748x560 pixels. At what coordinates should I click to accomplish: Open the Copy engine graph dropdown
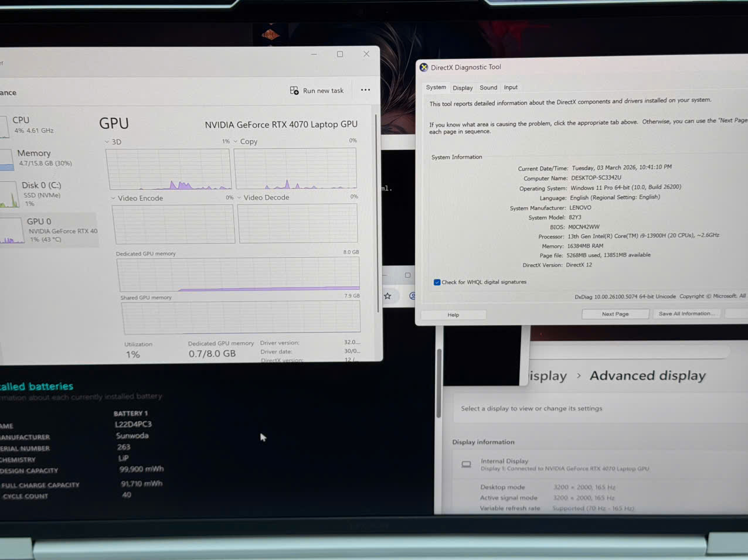[236, 141]
